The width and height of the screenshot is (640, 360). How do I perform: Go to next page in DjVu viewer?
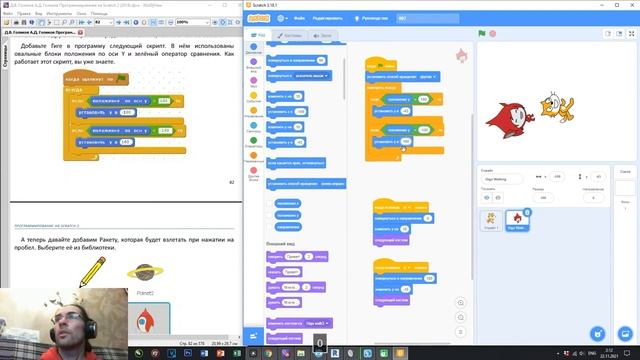[x=119, y=22]
